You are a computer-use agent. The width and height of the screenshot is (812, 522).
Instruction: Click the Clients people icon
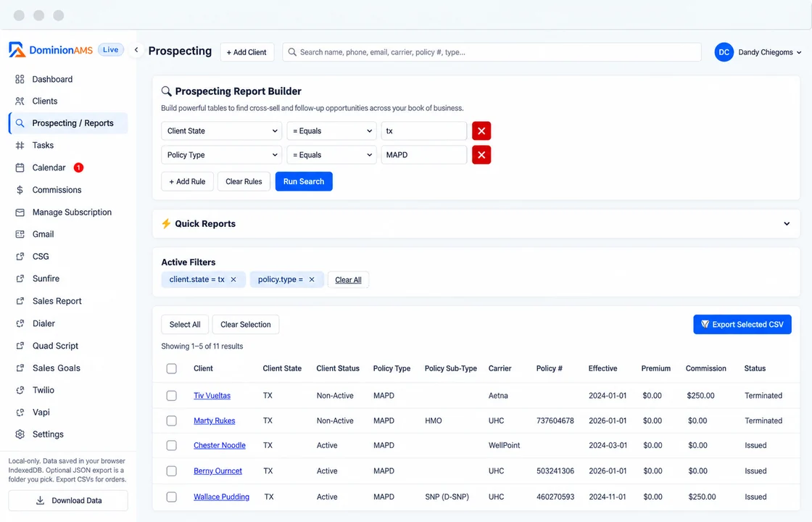tap(20, 101)
